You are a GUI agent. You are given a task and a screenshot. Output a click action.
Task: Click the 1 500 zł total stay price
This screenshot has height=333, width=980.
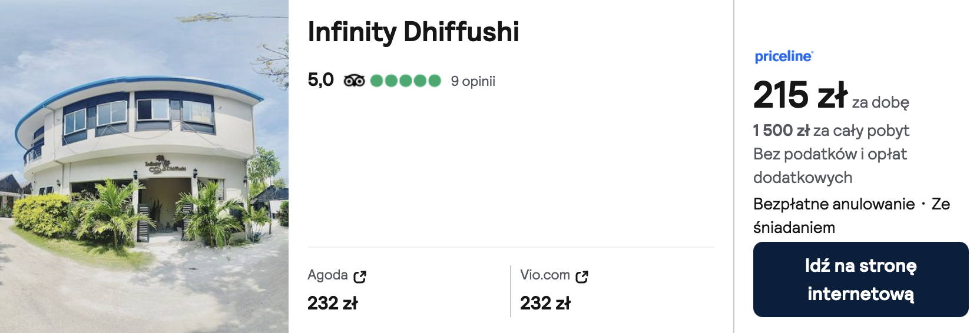[781, 131]
